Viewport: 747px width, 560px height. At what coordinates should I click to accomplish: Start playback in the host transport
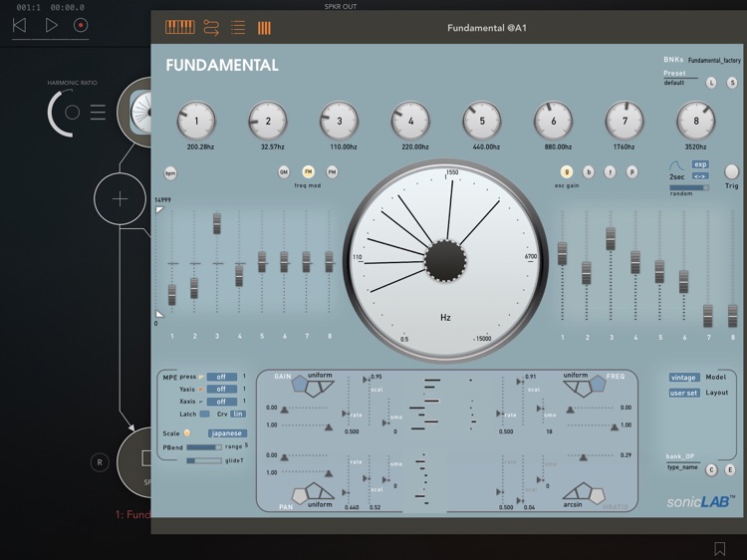pyautogui.click(x=51, y=25)
